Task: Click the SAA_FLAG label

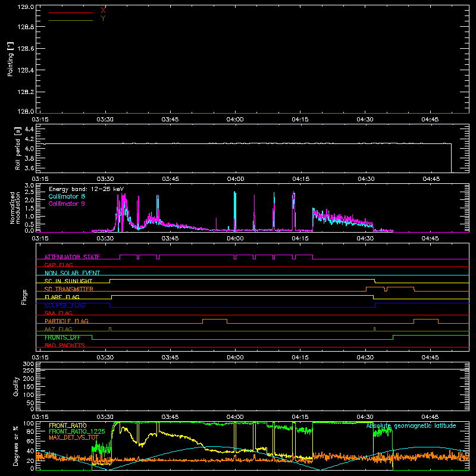Action: click(x=58, y=313)
